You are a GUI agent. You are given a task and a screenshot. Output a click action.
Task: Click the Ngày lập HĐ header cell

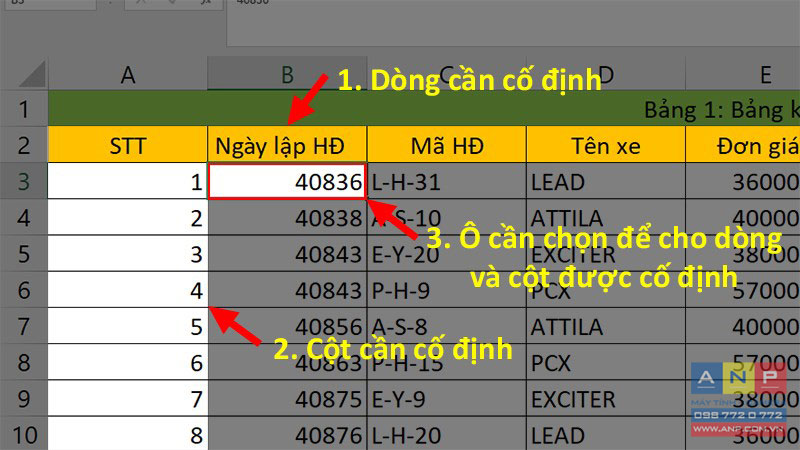[287, 145]
